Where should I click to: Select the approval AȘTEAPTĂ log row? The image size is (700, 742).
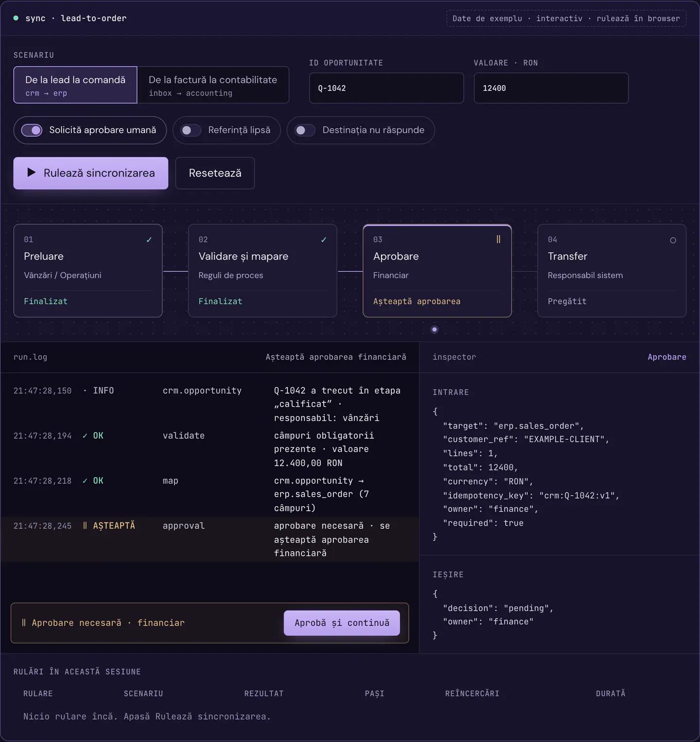pyautogui.click(x=210, y=539)
